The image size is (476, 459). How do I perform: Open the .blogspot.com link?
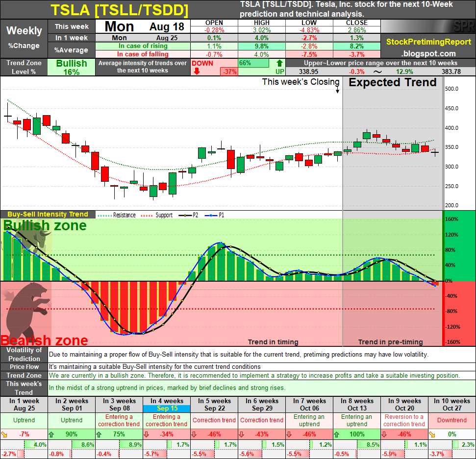click(x=428, y=53)
